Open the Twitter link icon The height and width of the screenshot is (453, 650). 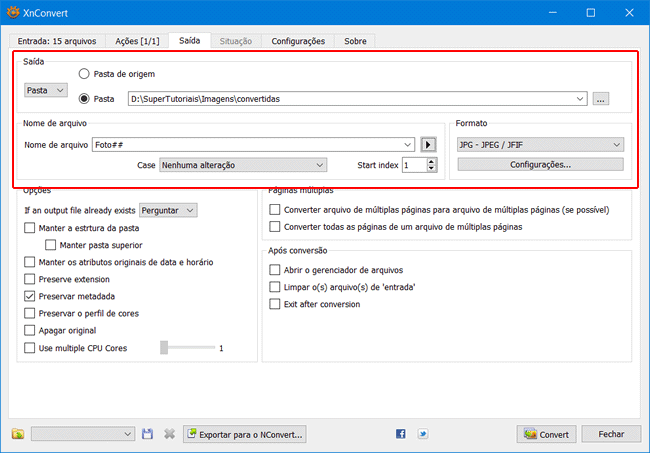pos(423,434)
